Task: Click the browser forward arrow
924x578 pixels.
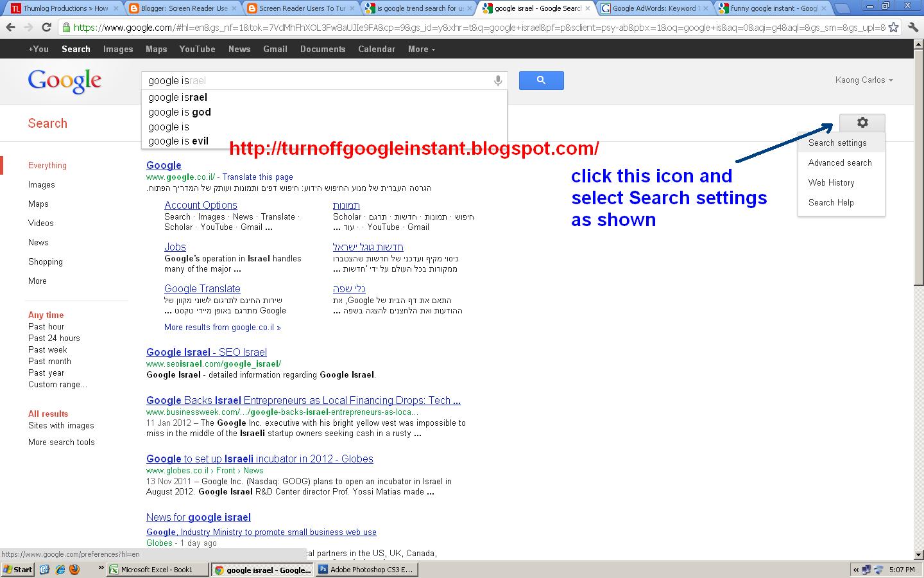Action: pyautogui.click(x=28, y=28)
